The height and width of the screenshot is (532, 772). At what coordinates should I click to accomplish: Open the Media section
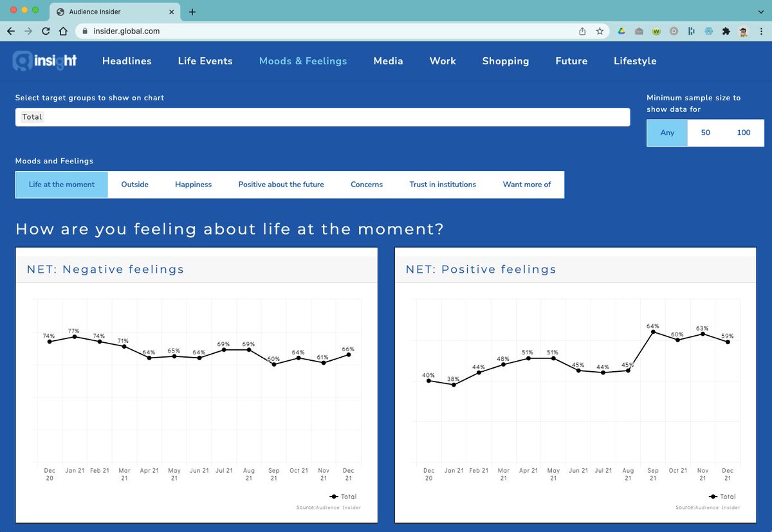[x=389, y=61]
